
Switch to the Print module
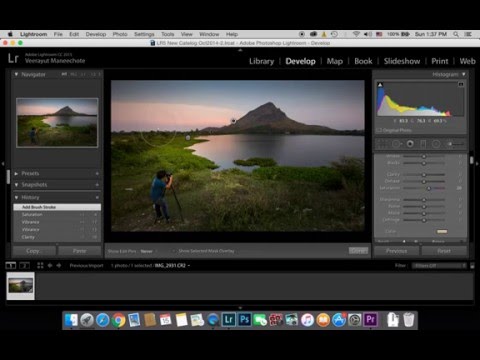tap(440, 61)
